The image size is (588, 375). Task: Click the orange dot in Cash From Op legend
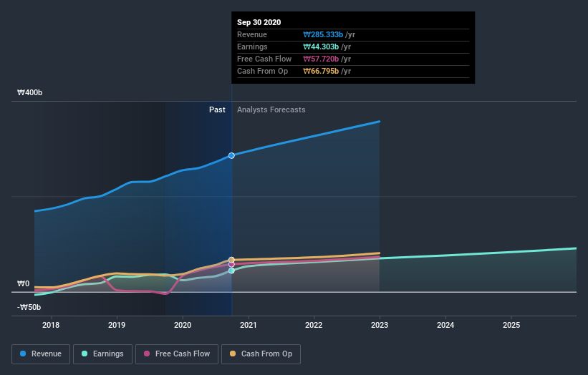[233, 354]
